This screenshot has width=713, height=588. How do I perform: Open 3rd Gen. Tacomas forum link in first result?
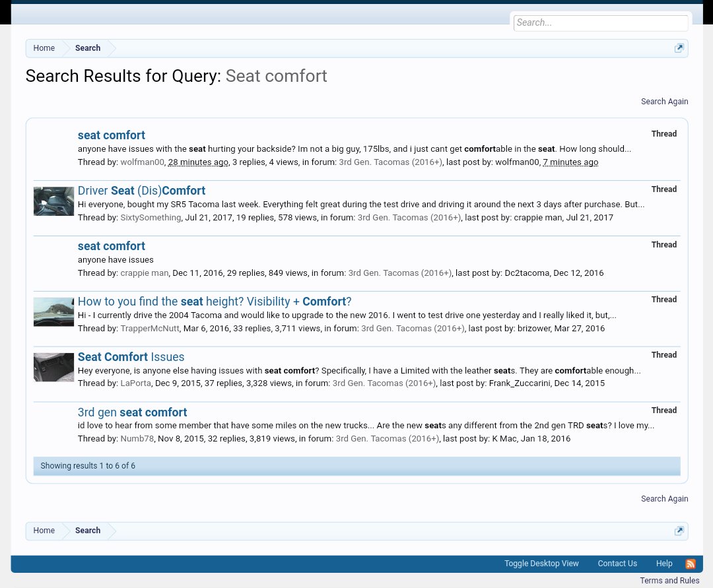390,162
